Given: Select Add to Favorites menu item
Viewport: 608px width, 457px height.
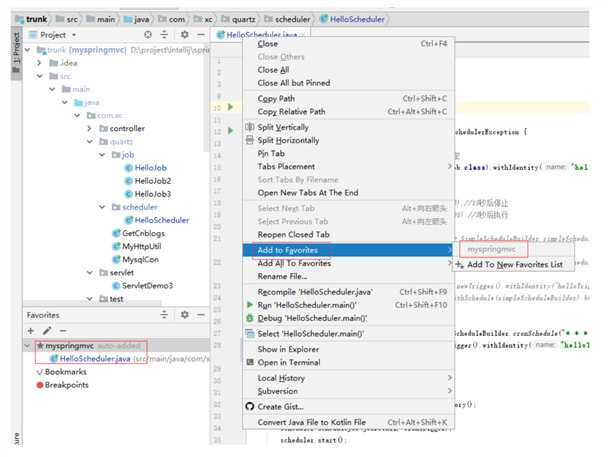Looking at the screenshot, I should [x=349, y=250].
